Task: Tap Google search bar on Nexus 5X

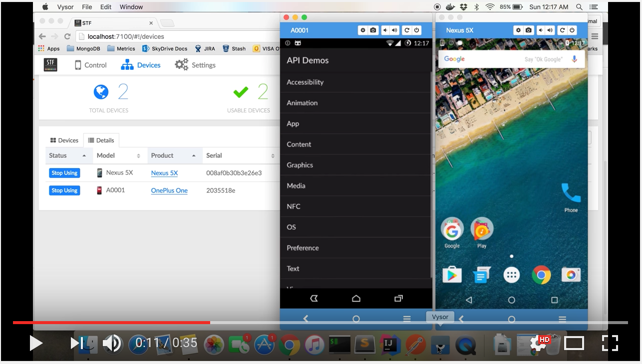Action: (x=511, y=59)
